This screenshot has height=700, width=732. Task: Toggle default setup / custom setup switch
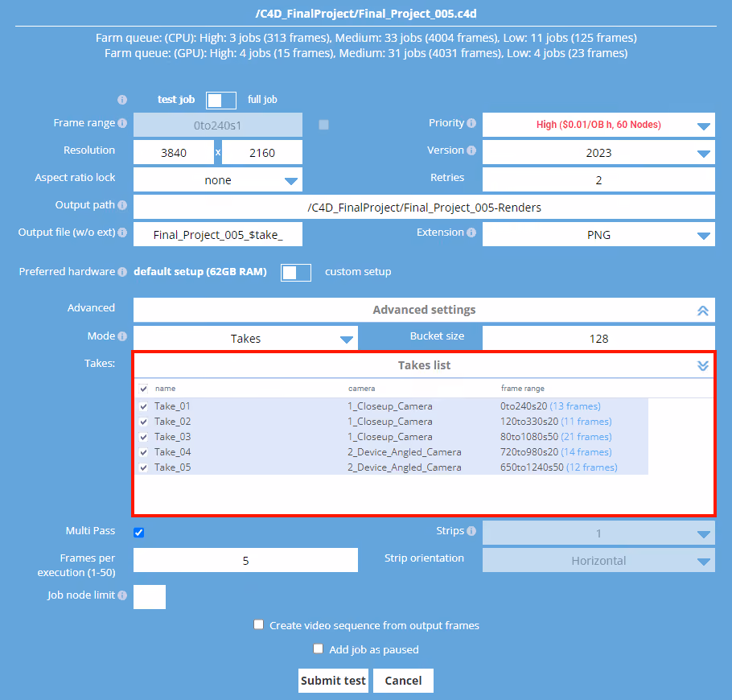296,273
